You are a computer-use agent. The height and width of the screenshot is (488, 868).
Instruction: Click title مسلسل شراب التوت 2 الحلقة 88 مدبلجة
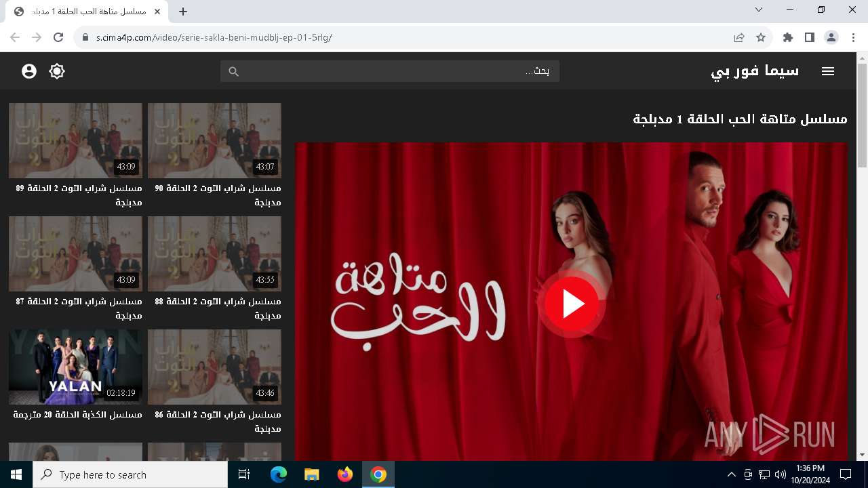click(x=218, y=308)
